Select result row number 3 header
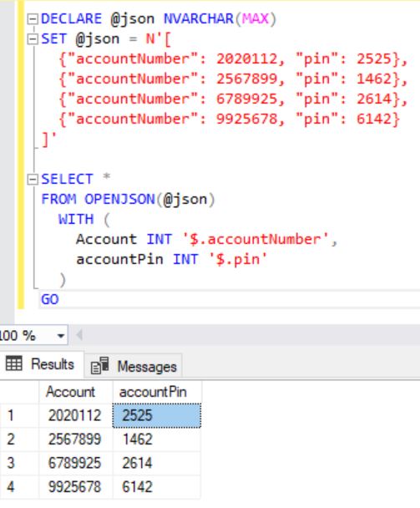 pyautogui.click(x=19, y=463)
